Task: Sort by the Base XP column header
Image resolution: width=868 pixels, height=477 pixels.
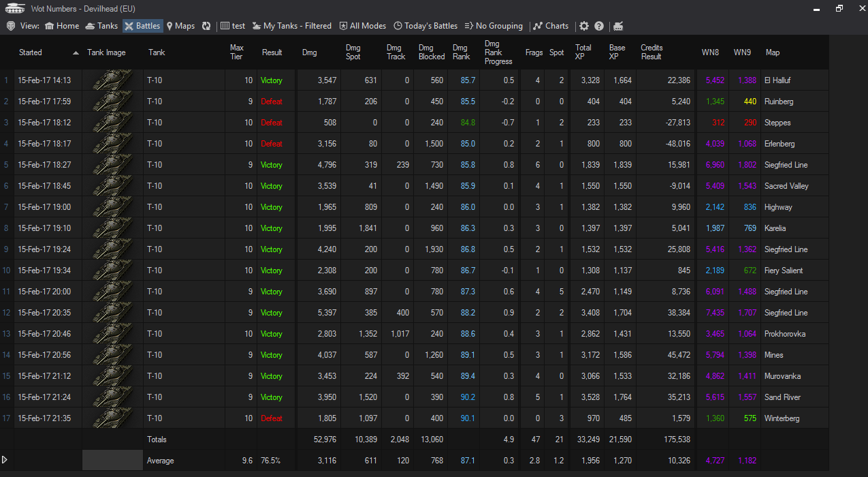Action: click(620, 52)
